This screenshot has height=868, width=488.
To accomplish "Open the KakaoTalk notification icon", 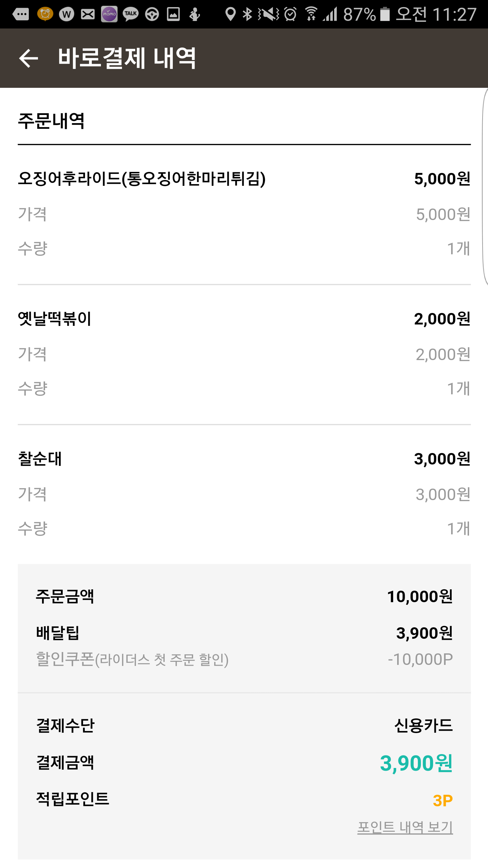I will (x=130, y=14).
